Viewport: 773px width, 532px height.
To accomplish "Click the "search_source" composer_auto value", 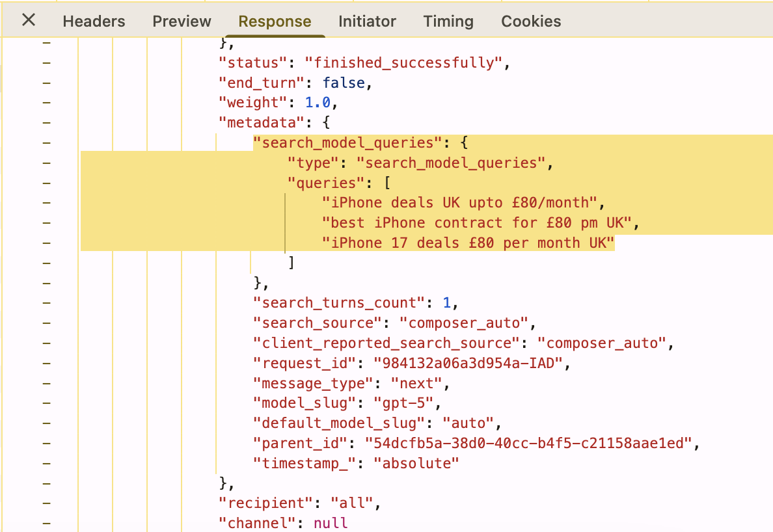I will [464, 323].
